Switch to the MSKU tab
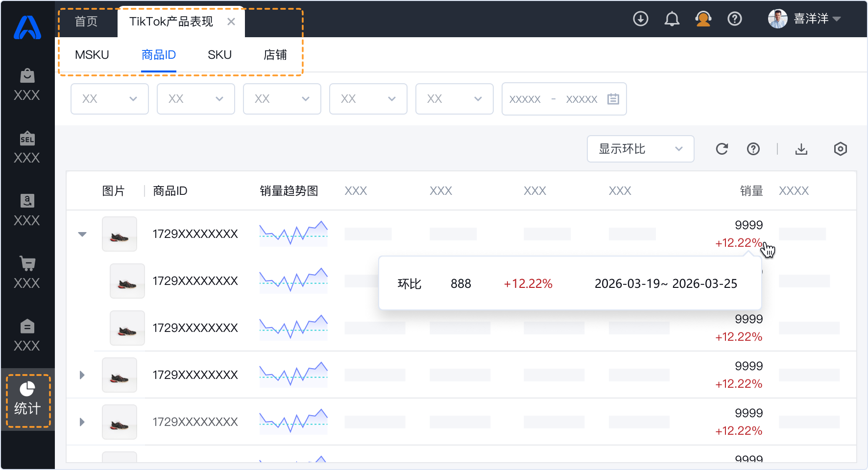Image resolution: width=868 pixels, height=470 pixels. click(92, 55)
